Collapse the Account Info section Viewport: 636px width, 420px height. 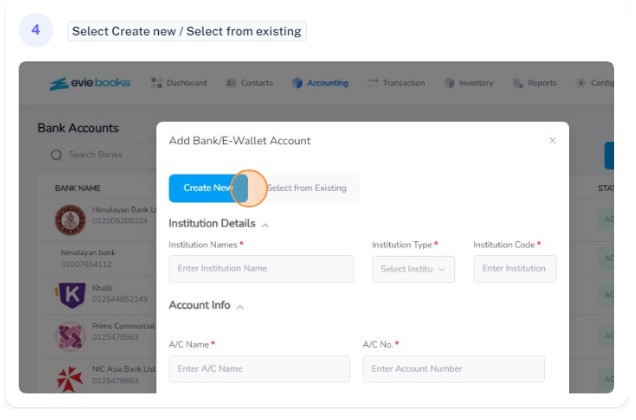coord(240,307)
